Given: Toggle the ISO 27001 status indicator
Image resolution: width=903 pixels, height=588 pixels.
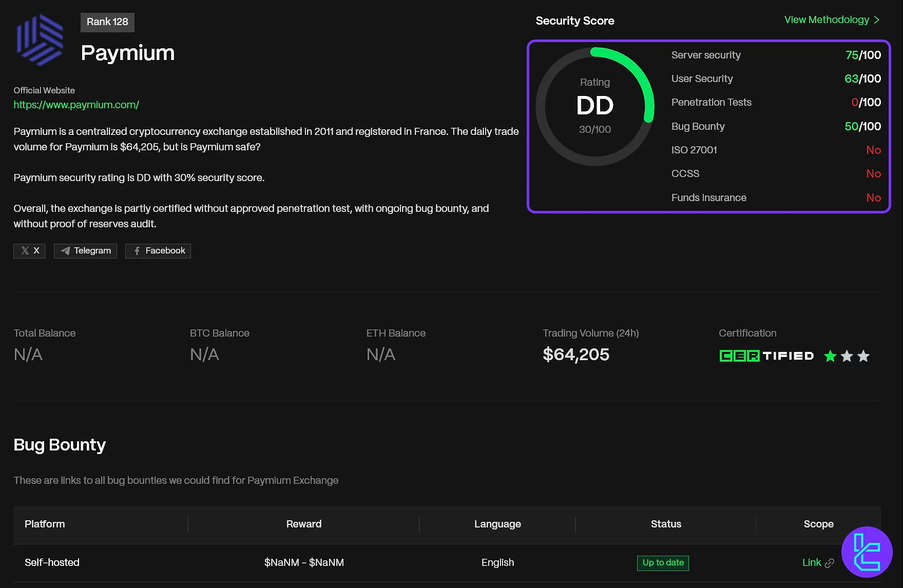Looking at the screenshot, I should 874,150.
